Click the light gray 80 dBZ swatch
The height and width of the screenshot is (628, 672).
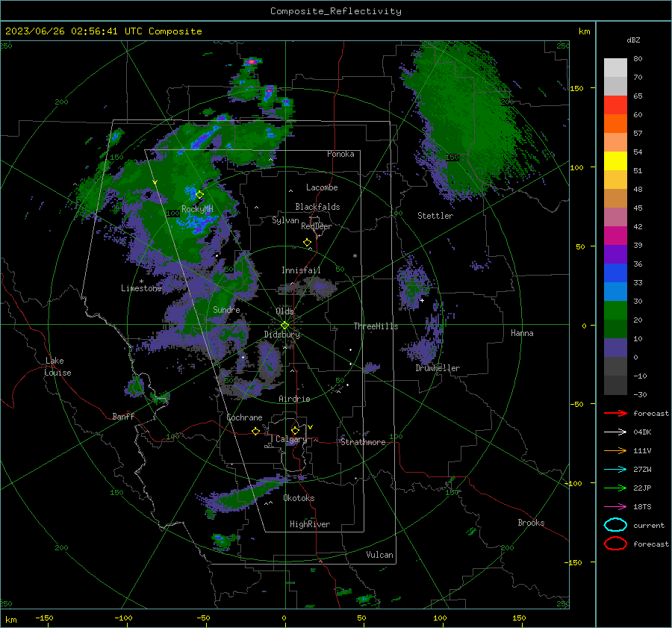pyautogui.click(x=615, y=67)
